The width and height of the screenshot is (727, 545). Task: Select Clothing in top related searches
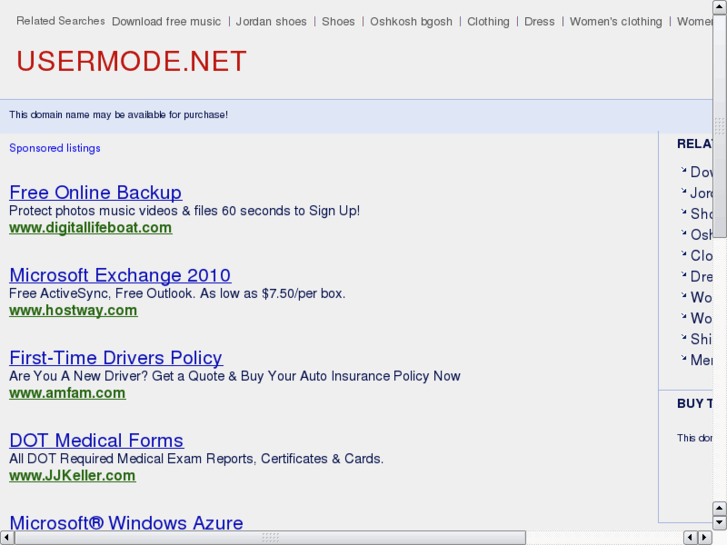click(488, 22)
